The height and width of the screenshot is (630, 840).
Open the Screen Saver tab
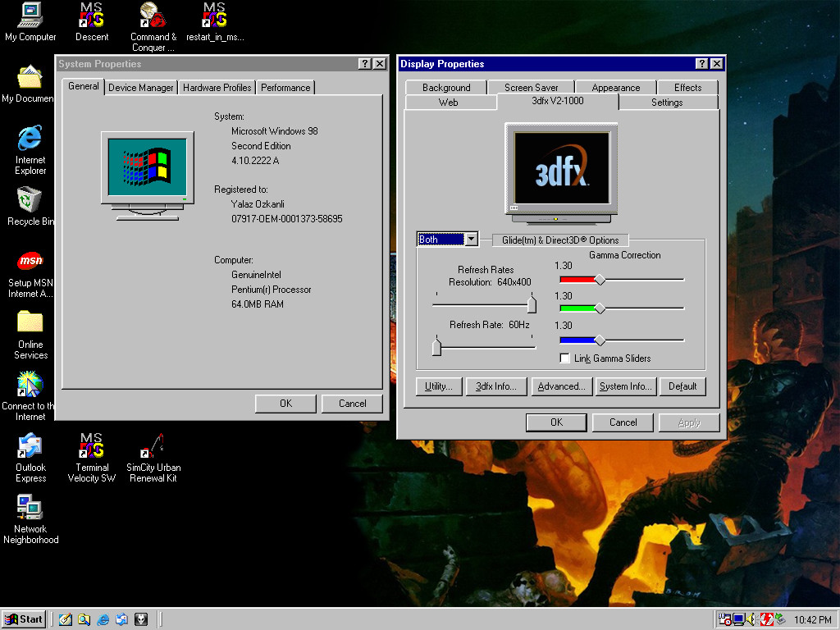(x=531, y=88)
